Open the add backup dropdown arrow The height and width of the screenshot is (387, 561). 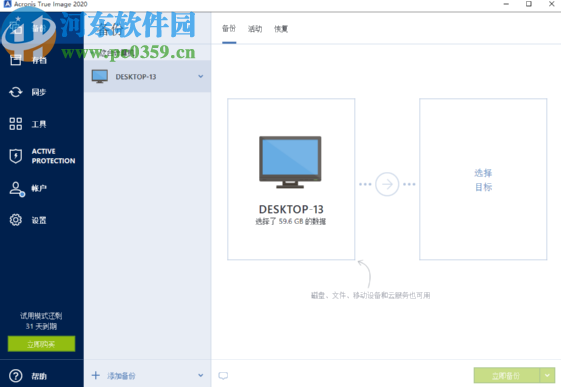tap(201, 375)
